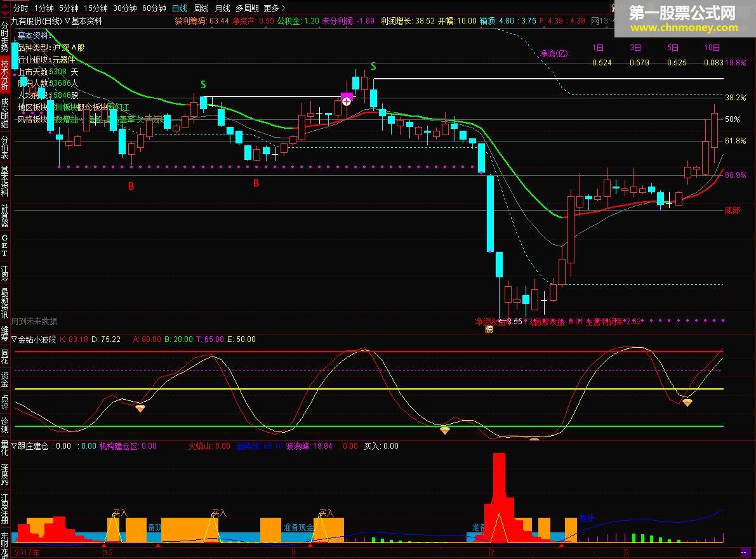Click the 3 month timeline marker
The image size is (756, 559).
point(627,552)
